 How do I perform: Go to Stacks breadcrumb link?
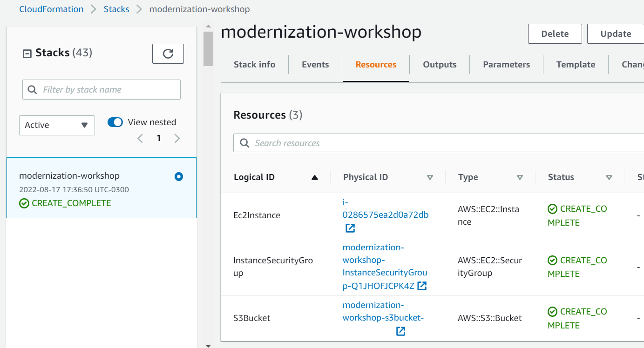point(116,9)
